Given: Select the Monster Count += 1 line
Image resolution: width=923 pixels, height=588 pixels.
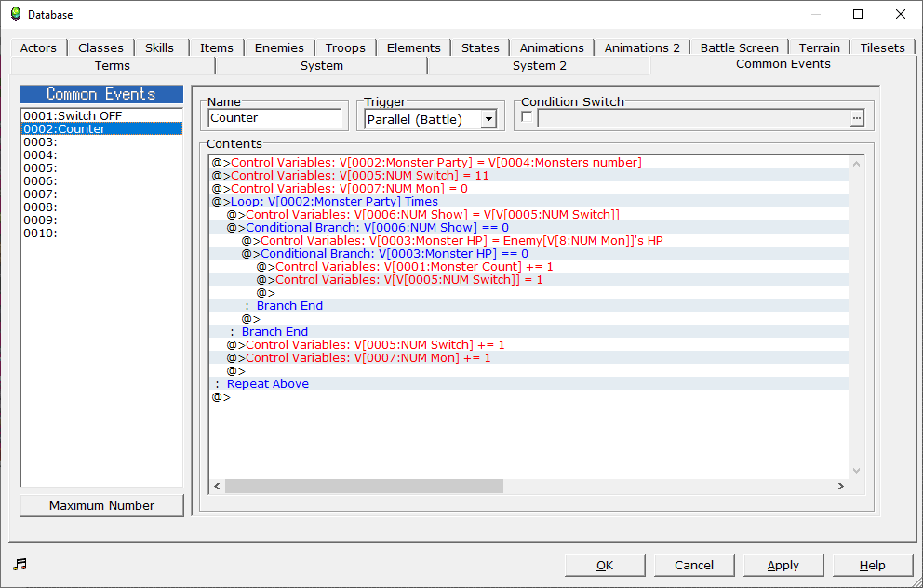Looking at the screenshot, I should pyautogui.click(x=529, y=267).
